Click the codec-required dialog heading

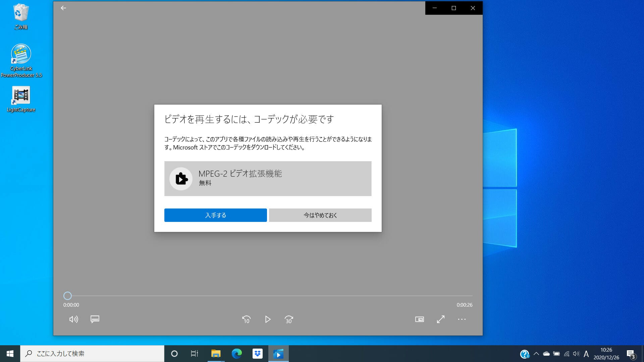[249, 119]
